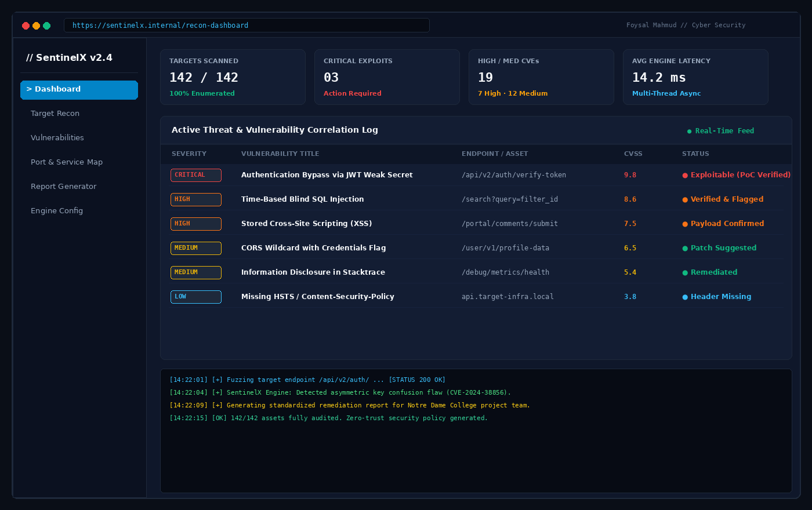Click the red window dot
812x510 pixels.
(26, 25)
